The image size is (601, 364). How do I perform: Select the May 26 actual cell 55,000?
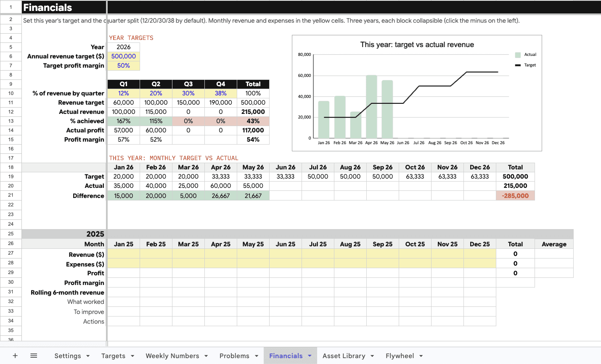(253, 186)
